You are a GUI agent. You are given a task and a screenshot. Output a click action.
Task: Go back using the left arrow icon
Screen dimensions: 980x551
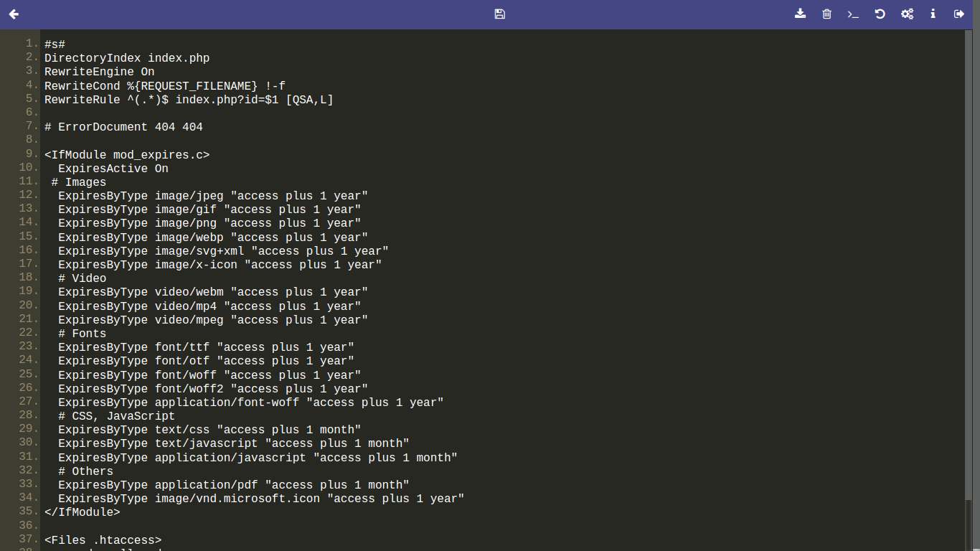(14, 14)
